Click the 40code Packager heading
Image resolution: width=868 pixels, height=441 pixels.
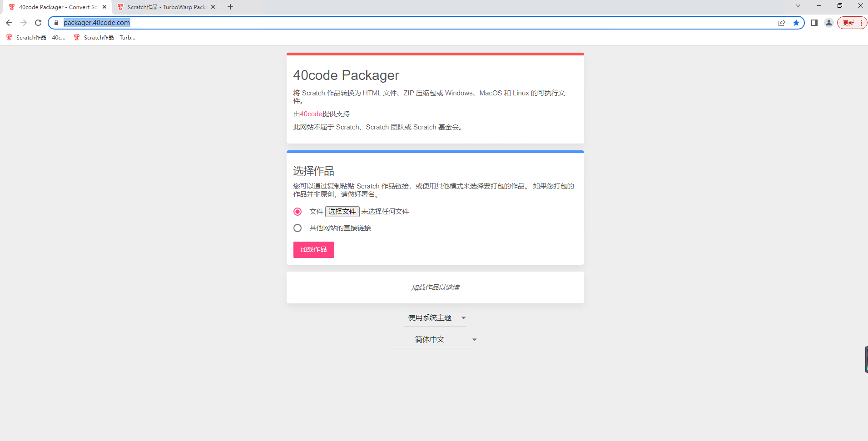pyautogui.click(x=346, y=75)
